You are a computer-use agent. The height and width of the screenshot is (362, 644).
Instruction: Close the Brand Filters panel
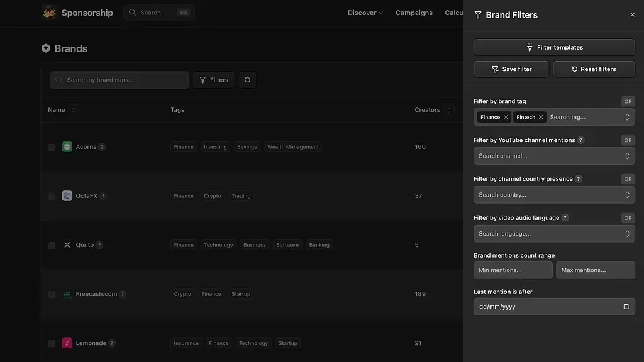[633, 15]
